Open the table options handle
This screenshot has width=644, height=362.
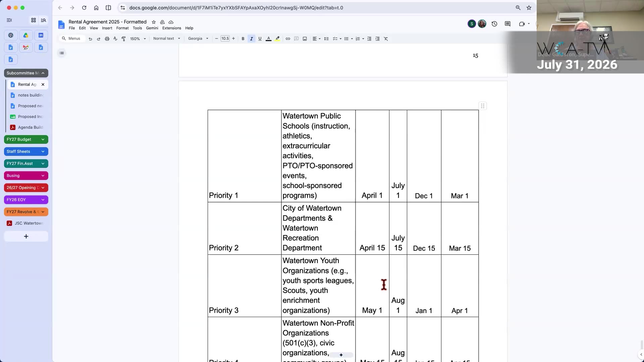click(483, 106)
